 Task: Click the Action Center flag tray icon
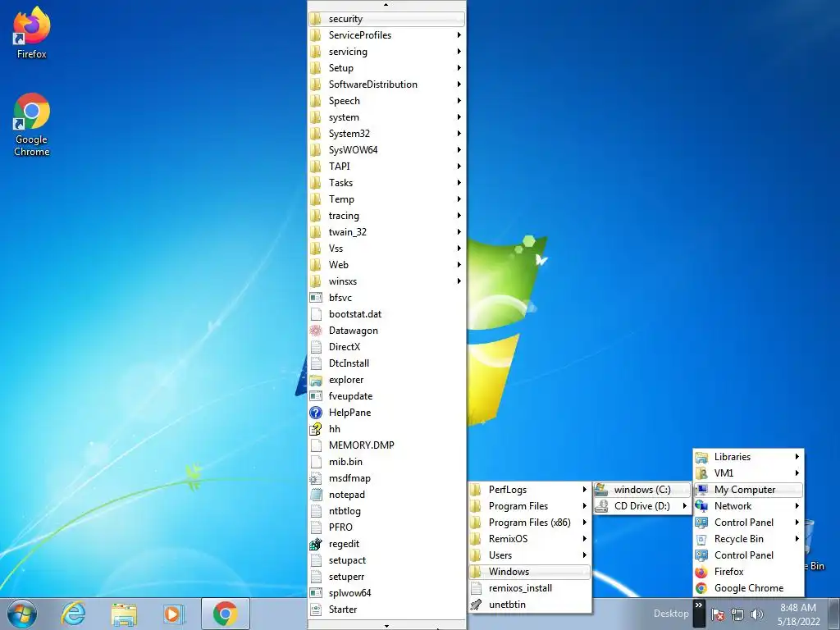coord(718,614)
